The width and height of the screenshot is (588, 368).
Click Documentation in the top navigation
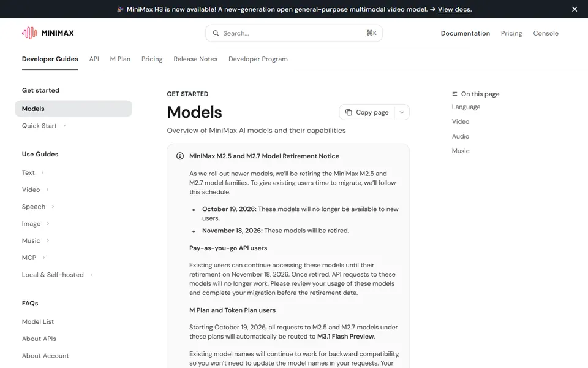(466, 33)
